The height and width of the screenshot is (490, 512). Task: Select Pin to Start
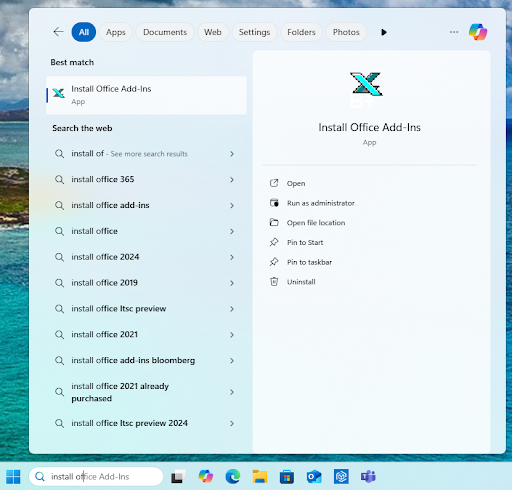[305, 243]
